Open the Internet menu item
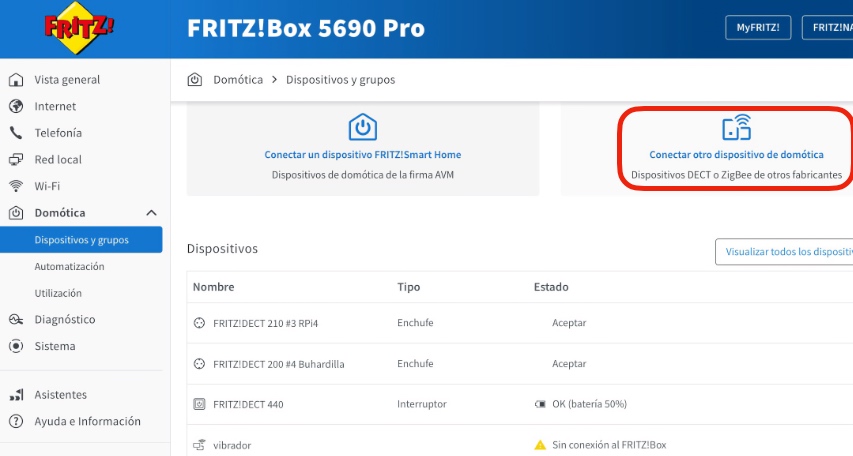853x456 pixels. pyautogui.click(x=55, y=106)
